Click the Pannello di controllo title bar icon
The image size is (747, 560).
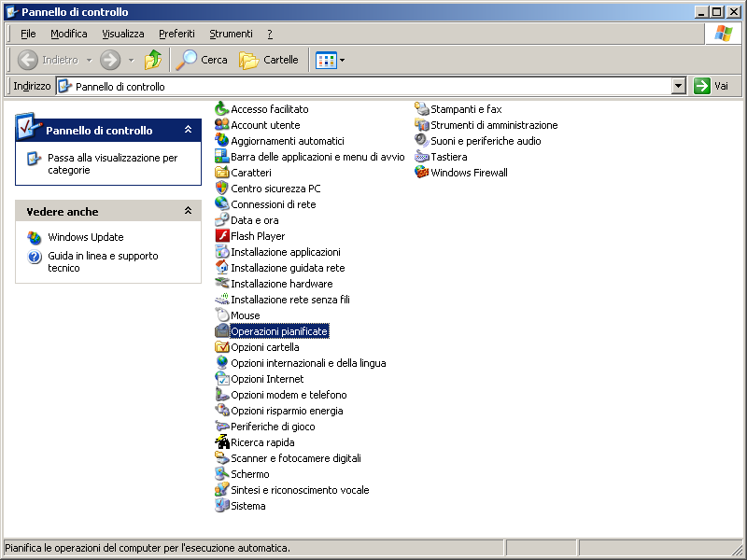12,12
